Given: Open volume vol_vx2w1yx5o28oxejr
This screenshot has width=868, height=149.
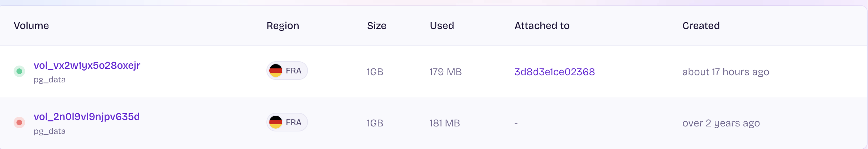Looking at the screenshot, I should (87, 66).
